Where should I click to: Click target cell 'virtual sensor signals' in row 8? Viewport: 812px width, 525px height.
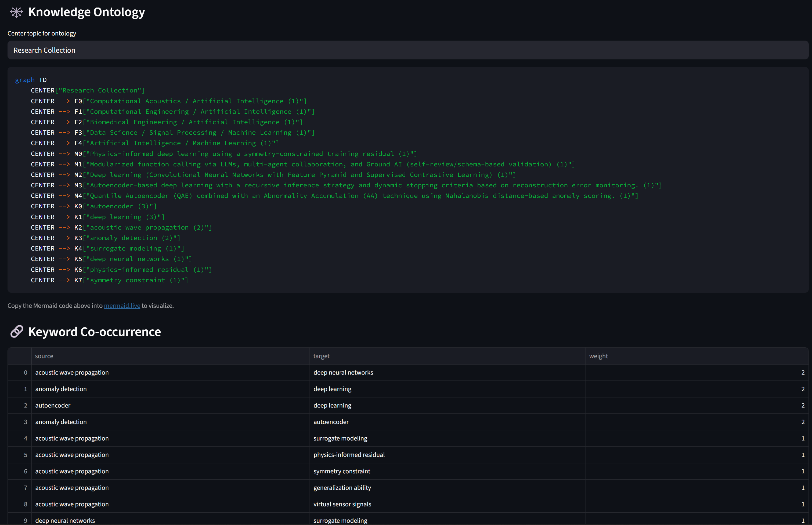(x=447, y=504)
